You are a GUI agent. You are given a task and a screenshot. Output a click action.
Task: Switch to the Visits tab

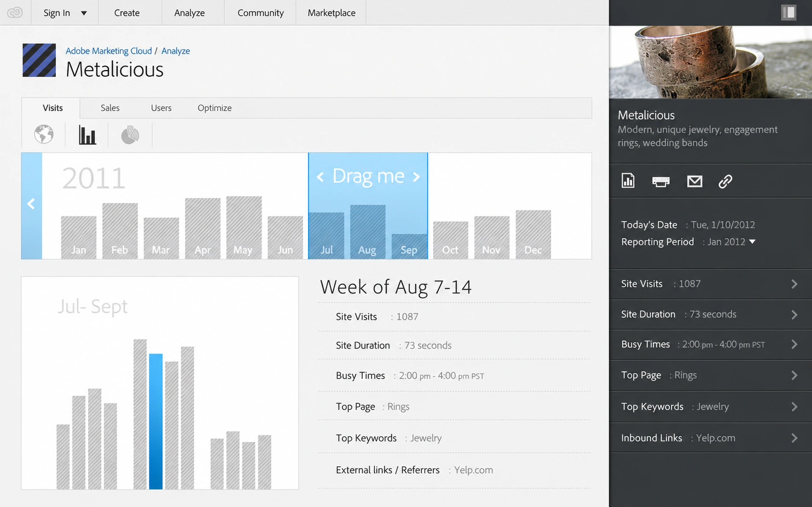coord(52,108)
